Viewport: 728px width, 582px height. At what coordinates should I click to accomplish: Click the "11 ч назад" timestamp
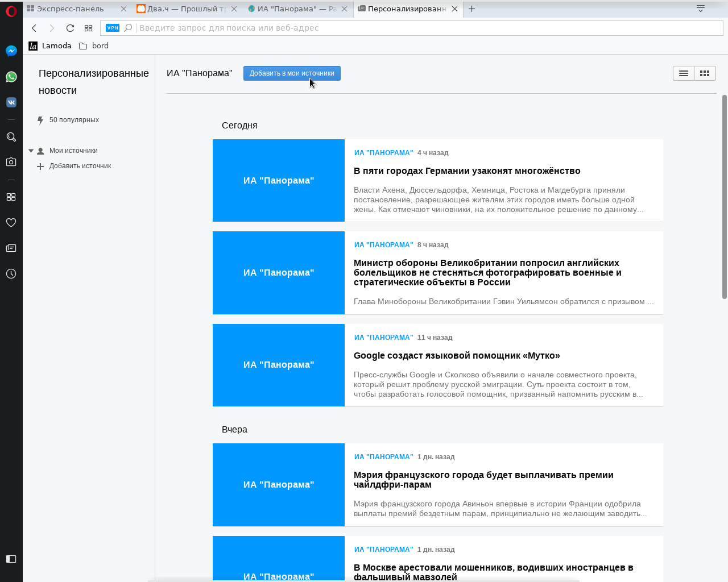[435, 338]
